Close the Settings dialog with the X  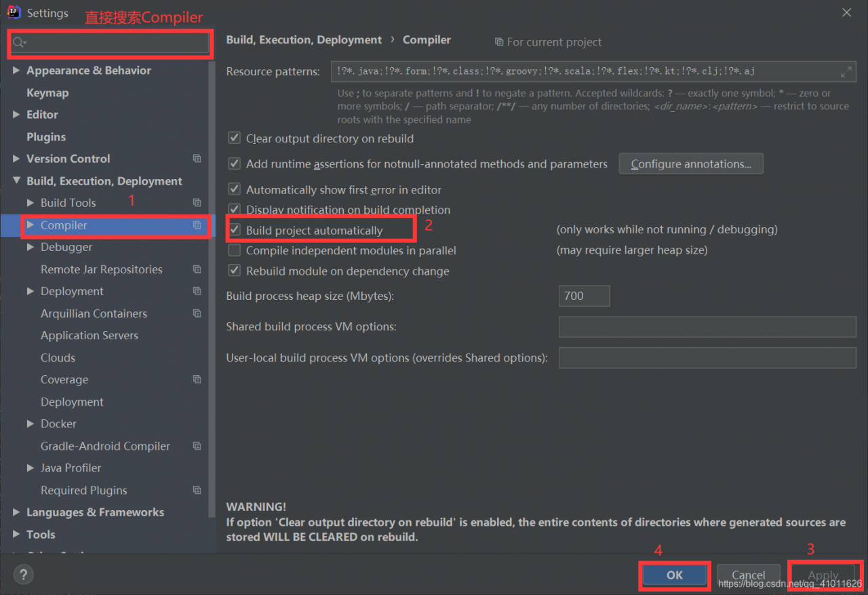(846, 12)
